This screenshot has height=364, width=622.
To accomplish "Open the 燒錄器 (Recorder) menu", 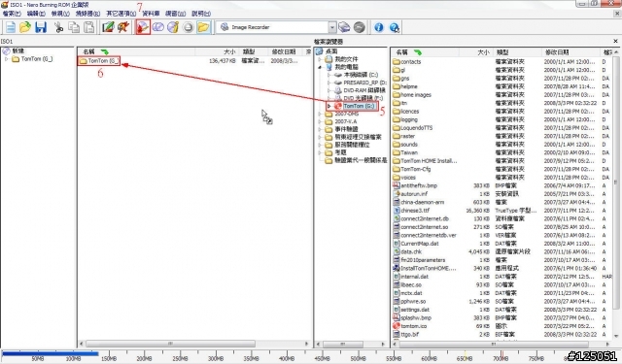I will 87,14.
